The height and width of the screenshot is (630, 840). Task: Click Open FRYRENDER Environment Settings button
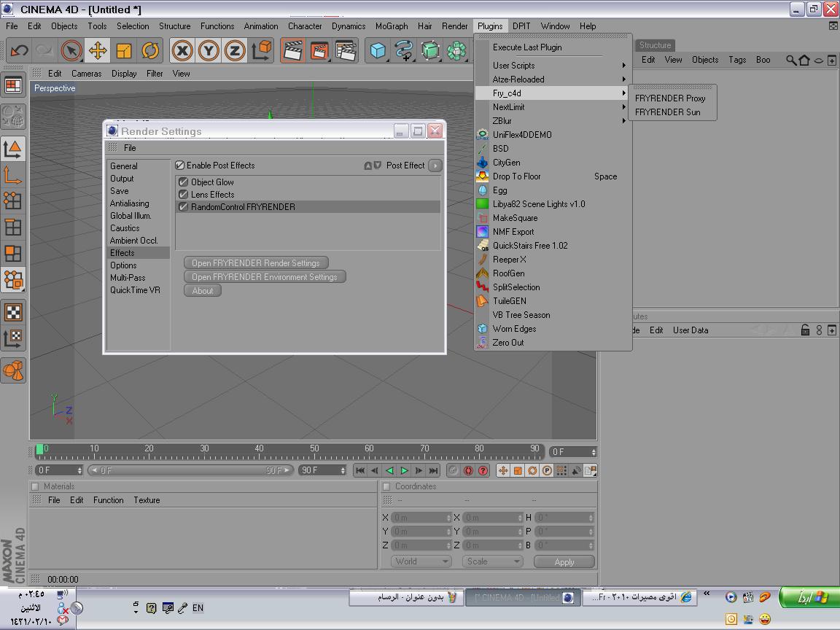click(x=265, y=277)
